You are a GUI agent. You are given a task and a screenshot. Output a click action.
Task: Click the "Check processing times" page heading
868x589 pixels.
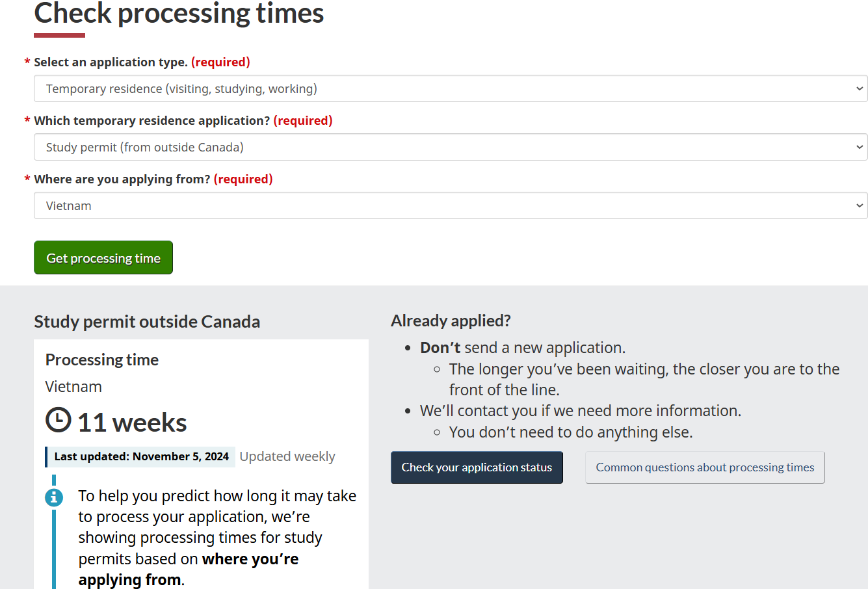179,14
